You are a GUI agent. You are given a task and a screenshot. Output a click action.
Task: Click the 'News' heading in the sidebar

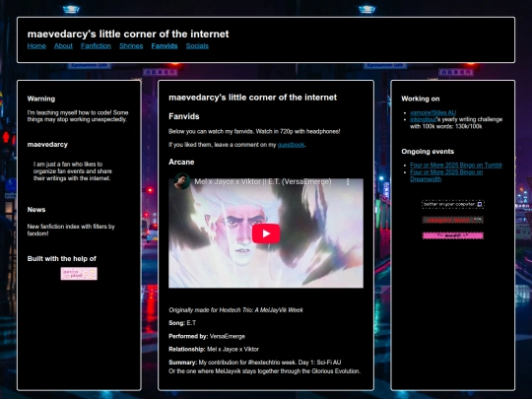(36, 209)
